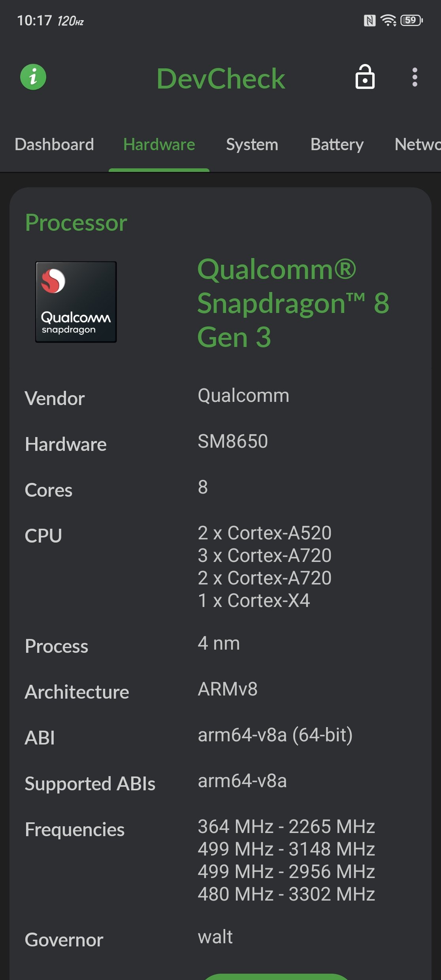Tap the Frequencies row values
This screenshot has height=980, width=441.
pyautogui.click(x=286, y=860)
